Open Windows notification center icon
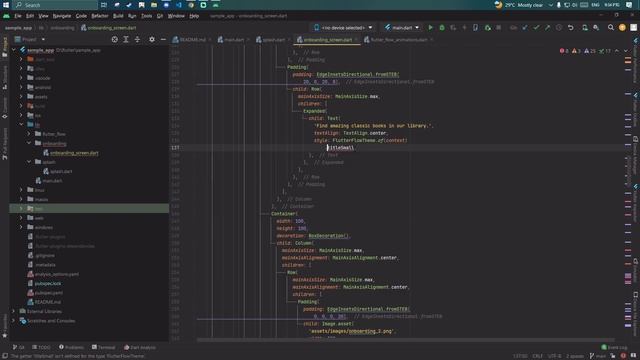Image resolution: width=640 pixels, height=360 pixels. pos(629,5)
